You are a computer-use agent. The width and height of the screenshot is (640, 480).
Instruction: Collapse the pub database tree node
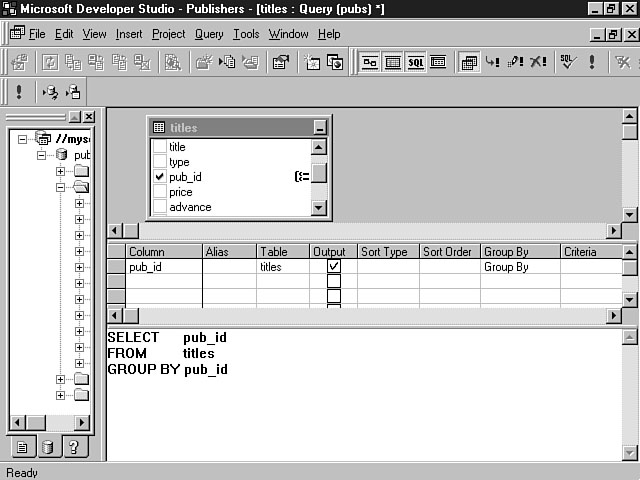click(x=42, y=155)
